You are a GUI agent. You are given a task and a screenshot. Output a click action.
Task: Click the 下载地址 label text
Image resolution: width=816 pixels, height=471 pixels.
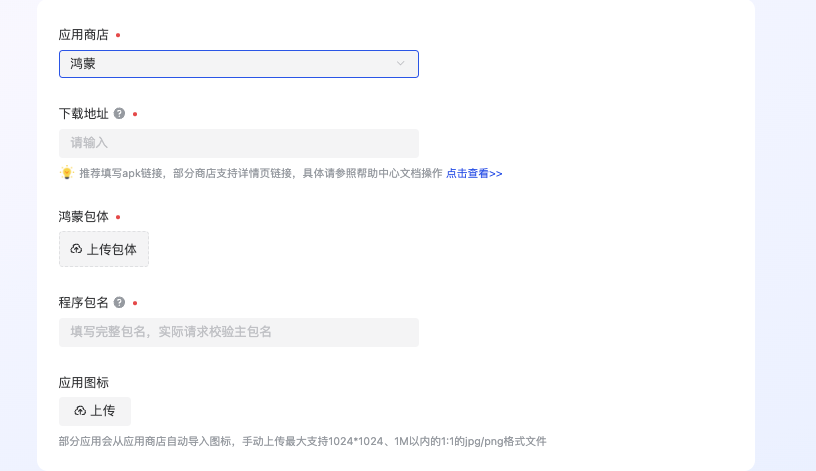click(x=83, y=113)
